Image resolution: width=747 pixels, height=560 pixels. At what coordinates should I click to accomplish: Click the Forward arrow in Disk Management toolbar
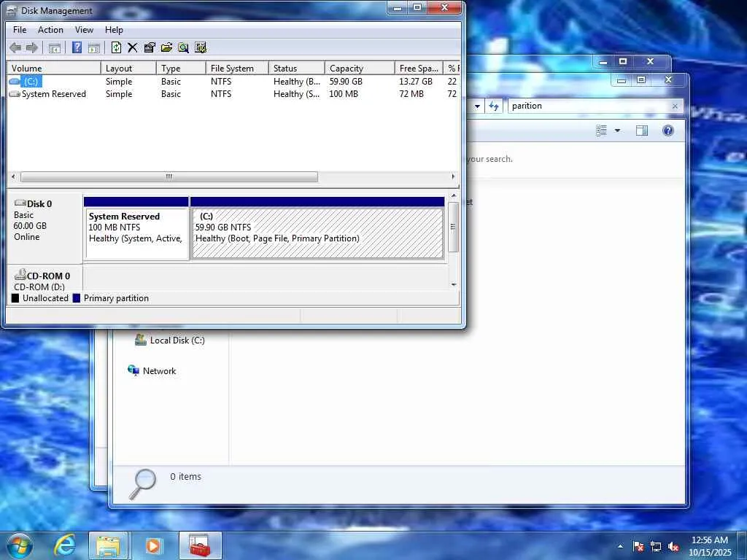tap(32, 47)
